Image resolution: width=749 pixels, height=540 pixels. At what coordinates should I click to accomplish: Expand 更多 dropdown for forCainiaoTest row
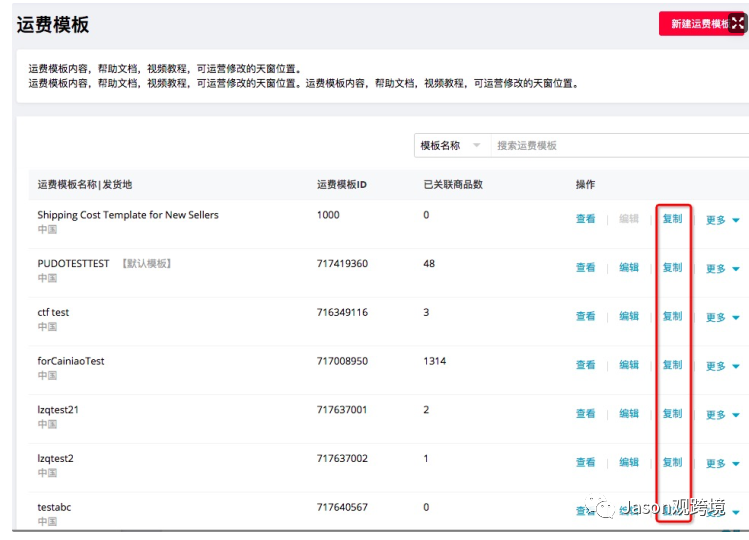coord(723,367)
